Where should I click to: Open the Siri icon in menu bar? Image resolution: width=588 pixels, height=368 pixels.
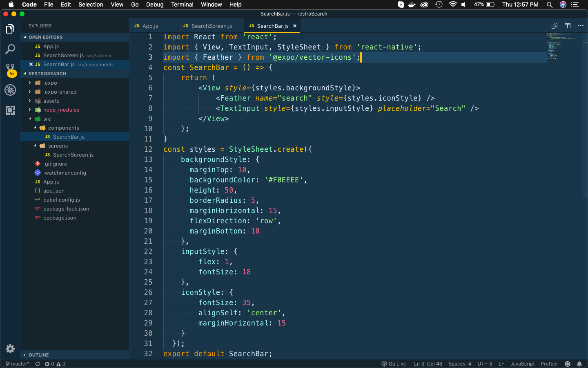click(563, 4)
